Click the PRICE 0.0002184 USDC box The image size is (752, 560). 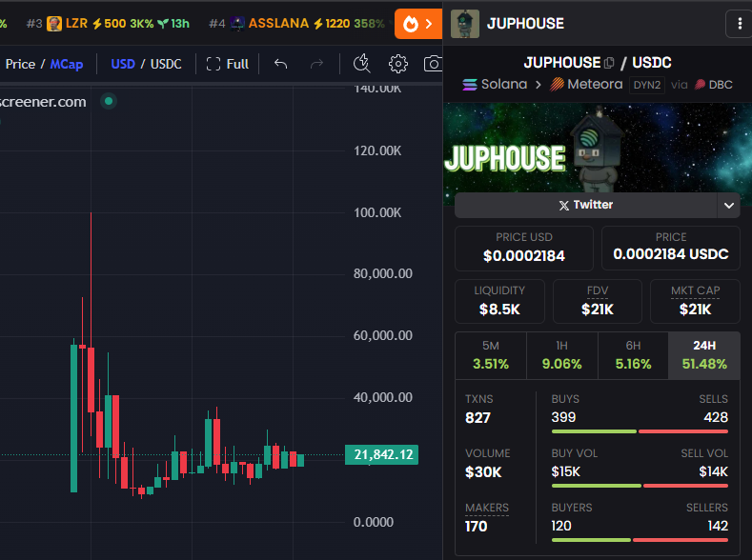coord(670,249)
